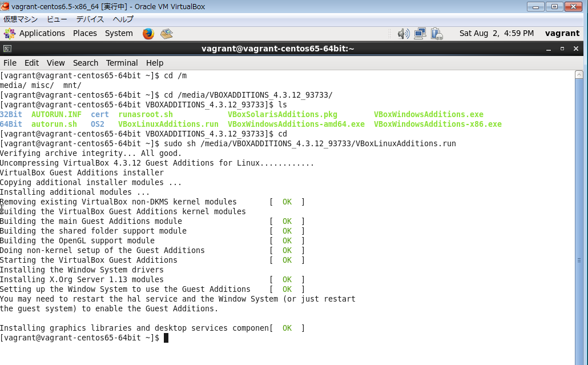
Task: Click the VBoxWindowsAdditions-amd64.exe file name
Action: tap(296, 124)
